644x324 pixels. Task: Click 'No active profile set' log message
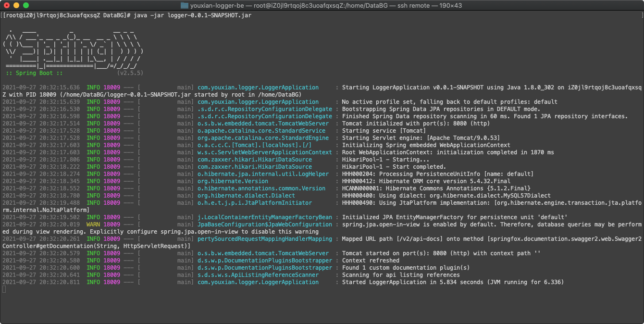click(449, 102)
